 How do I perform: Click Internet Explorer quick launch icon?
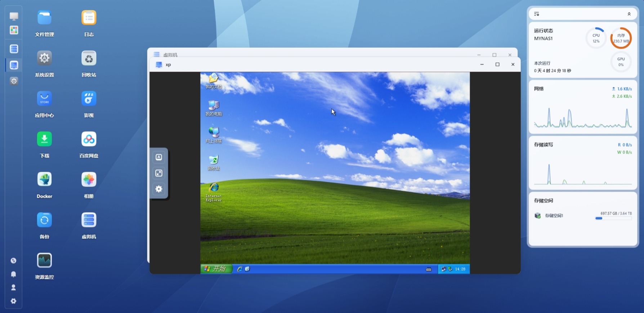(x=240, y=269)
